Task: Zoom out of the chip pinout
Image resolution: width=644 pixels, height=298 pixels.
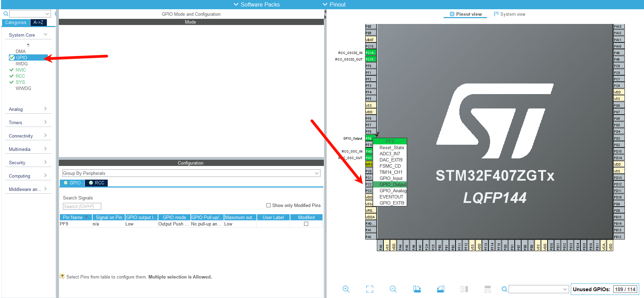Action: click(x=393, y=289)
